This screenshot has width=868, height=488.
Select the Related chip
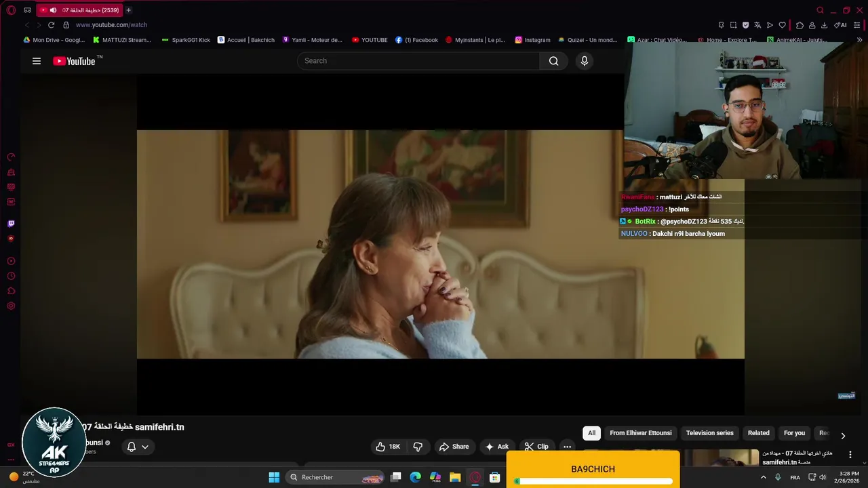[x=759, y=433]
